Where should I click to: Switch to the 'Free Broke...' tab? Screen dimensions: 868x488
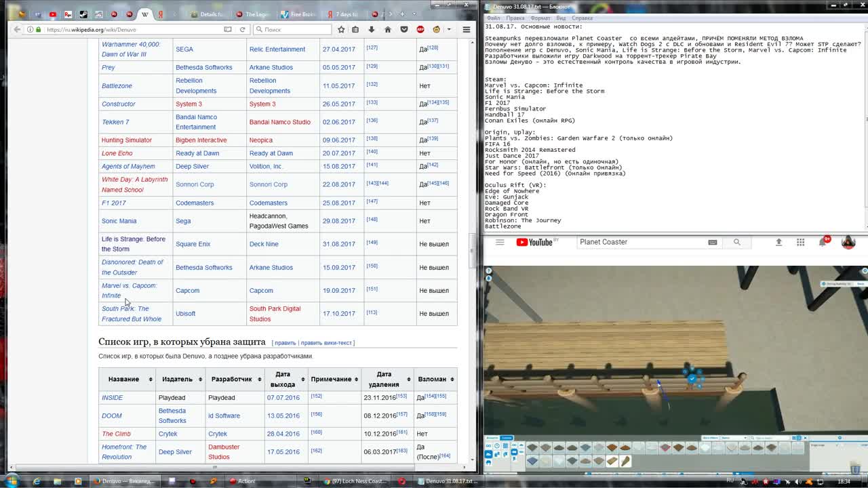298,14
